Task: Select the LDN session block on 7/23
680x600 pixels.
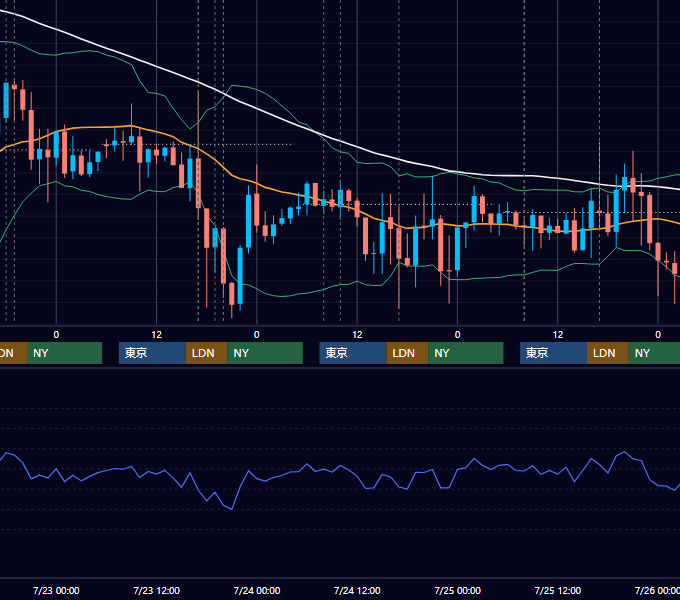Action: coord(206,353)
